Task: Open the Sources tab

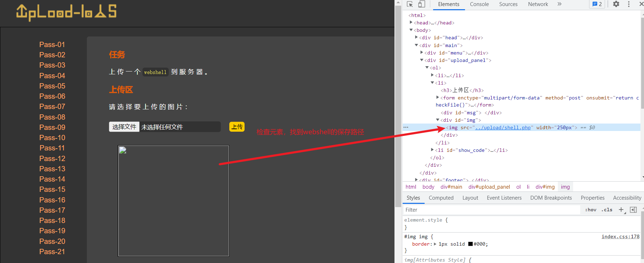Action: point(508,4)
